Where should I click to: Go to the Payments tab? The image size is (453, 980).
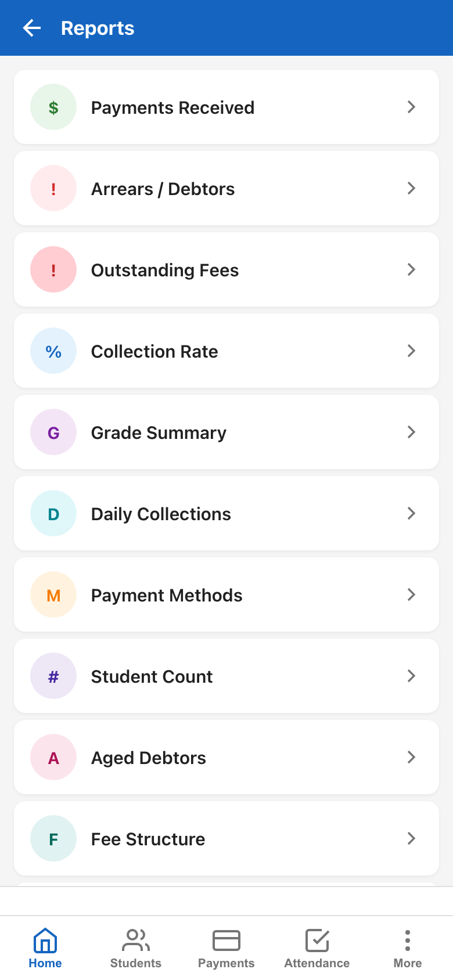(x=227, y=949)
